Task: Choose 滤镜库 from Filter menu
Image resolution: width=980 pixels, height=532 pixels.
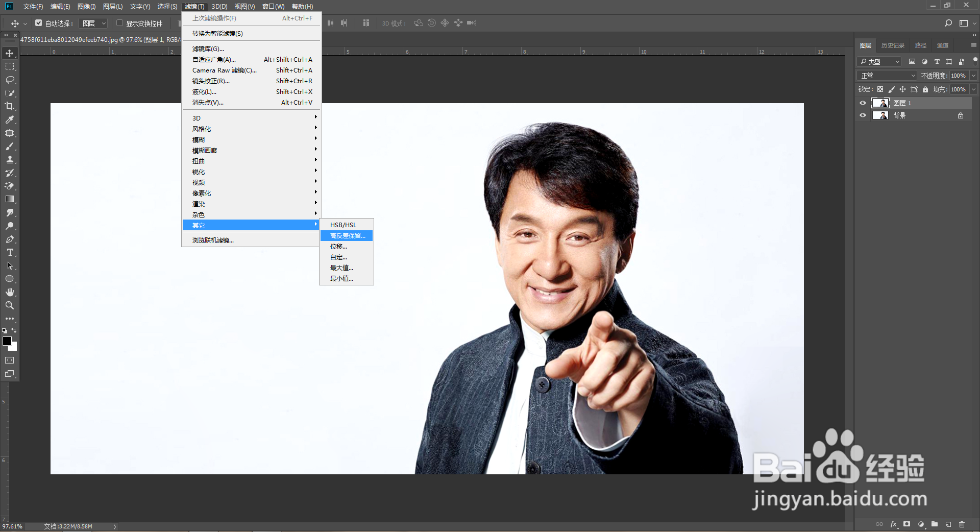Action: click(252, 49)
